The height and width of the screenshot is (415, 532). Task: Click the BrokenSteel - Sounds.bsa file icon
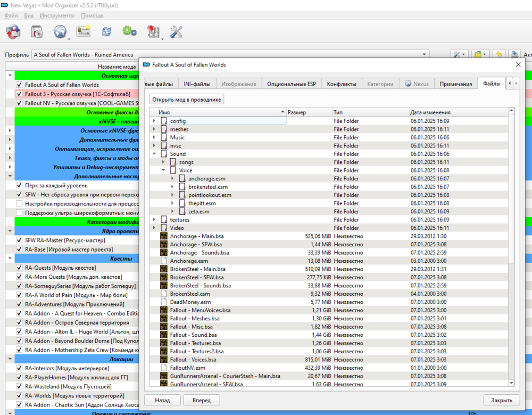164,285
